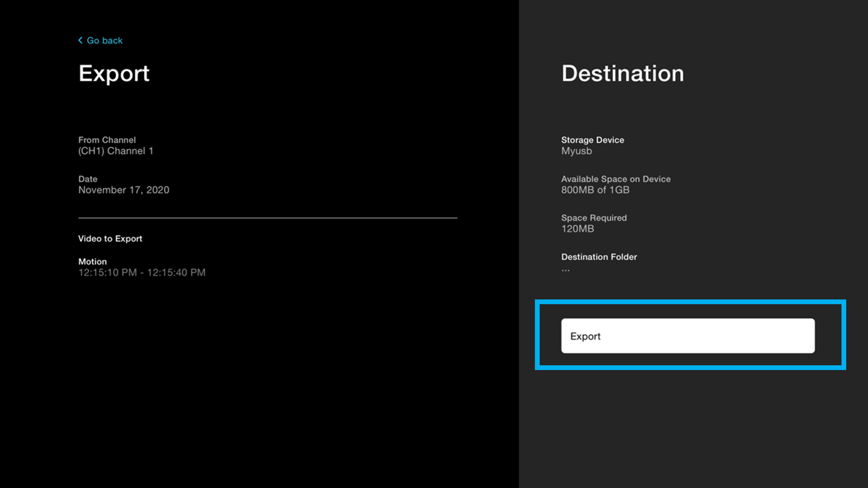Click the Motion label
Viewport: 868px width, 488px height.
pos(92,262)
